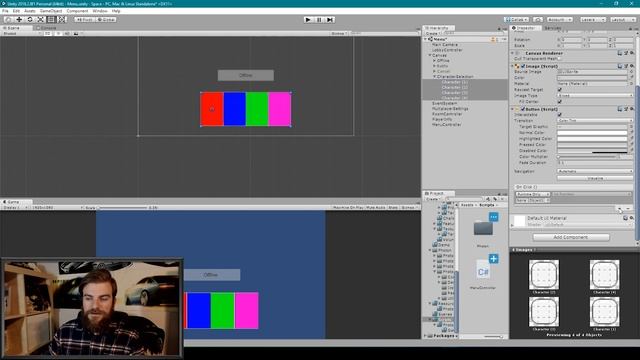Open the File menu
Screen dimensions: 640x360
click(5, 11)
